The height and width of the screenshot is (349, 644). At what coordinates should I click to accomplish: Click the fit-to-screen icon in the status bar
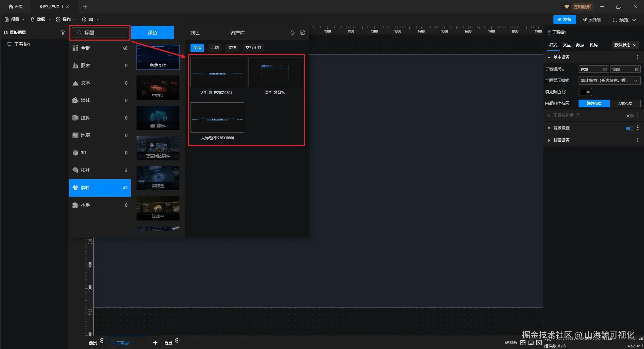click(x=523, y=343)
